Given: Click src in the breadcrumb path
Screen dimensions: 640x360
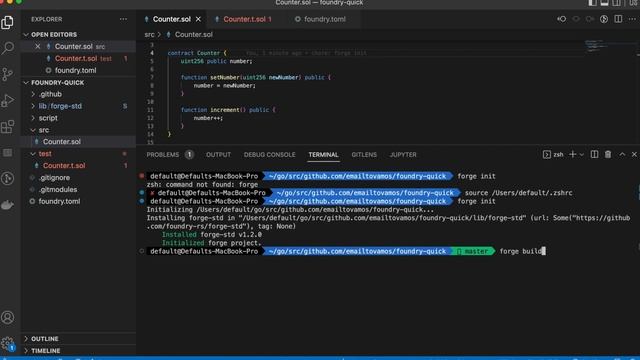Looking at the screenshot, I should click(x=149, y=35).
